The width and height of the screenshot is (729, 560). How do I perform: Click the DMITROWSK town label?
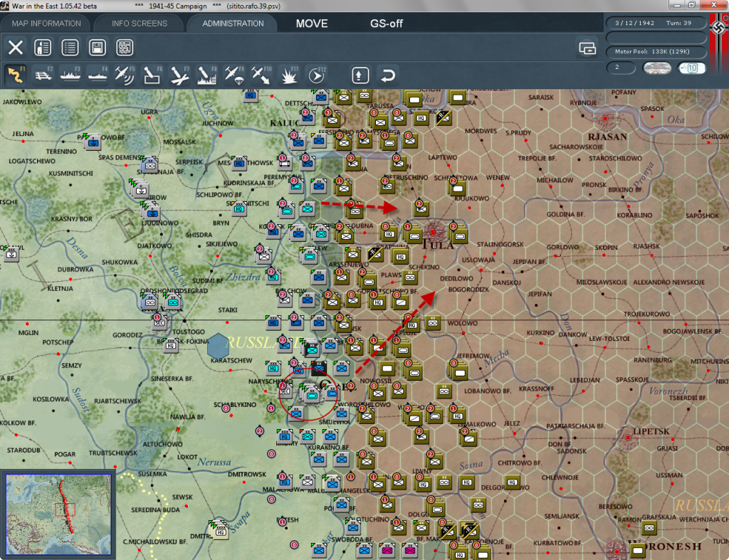click(247, 474)
